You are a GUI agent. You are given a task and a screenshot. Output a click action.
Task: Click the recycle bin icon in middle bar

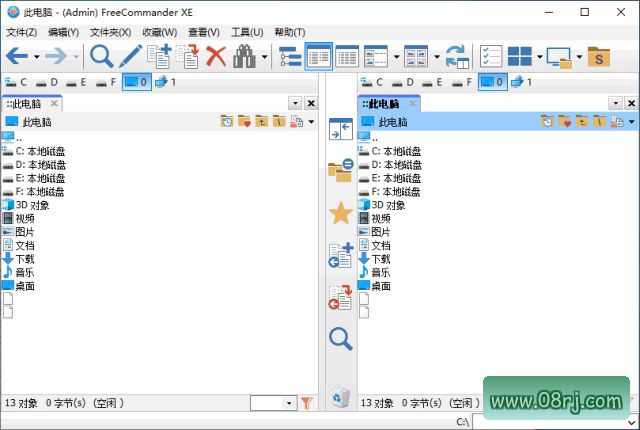pos(340,397)
